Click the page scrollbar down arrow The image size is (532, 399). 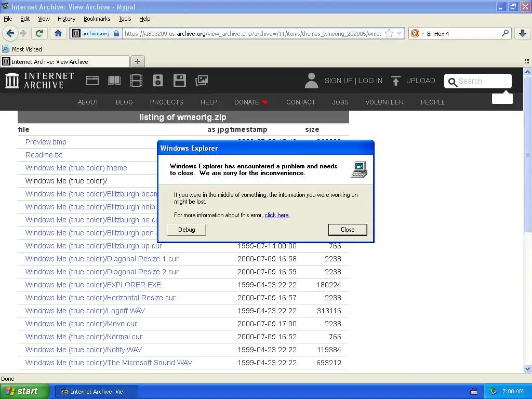[x=527, y=368]
